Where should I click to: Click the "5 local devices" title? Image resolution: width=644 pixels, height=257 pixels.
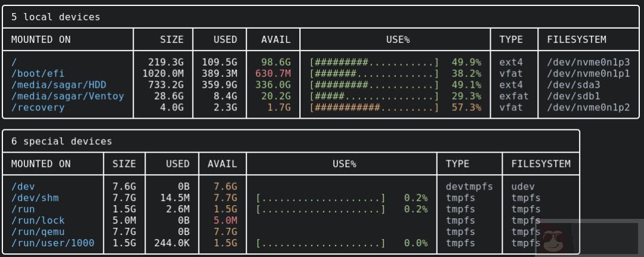pos(55,17)
